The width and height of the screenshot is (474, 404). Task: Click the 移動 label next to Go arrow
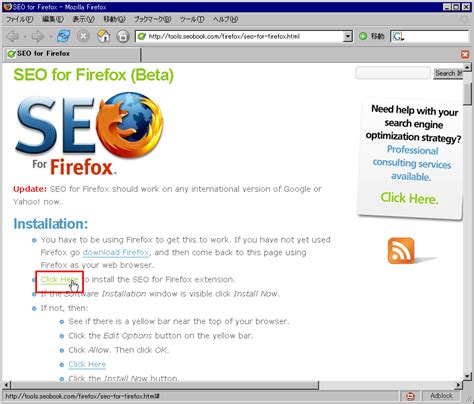coord(377,36)
